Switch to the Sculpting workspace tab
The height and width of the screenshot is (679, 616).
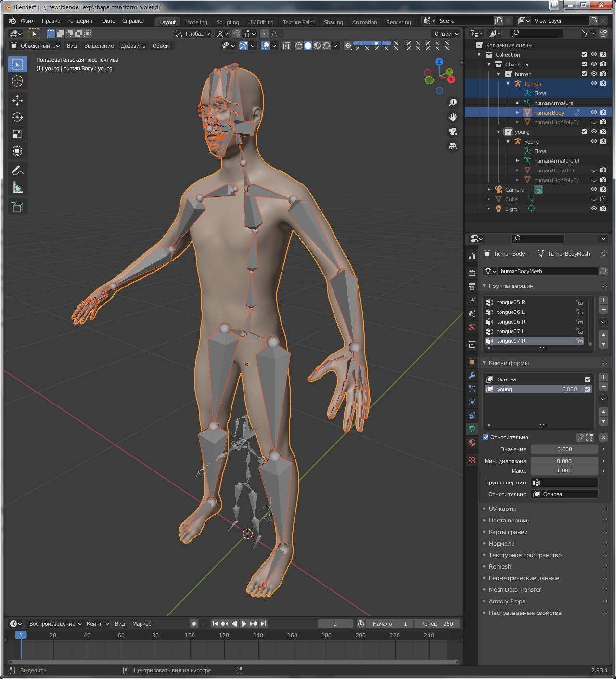pyautogui.click(x=228, y=22)
